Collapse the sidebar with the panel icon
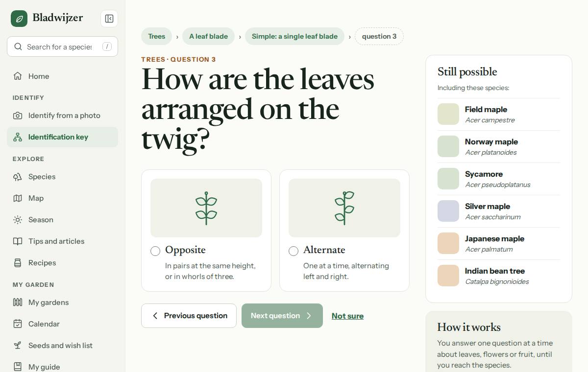The height and width of the screenshot is (372, 588). pyautogui.click(x=109, y=19)
